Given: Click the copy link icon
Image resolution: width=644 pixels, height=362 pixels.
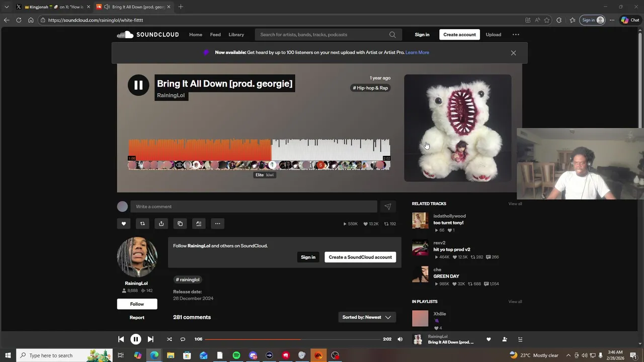Looking at the screenshot, I should click(180, 224).
